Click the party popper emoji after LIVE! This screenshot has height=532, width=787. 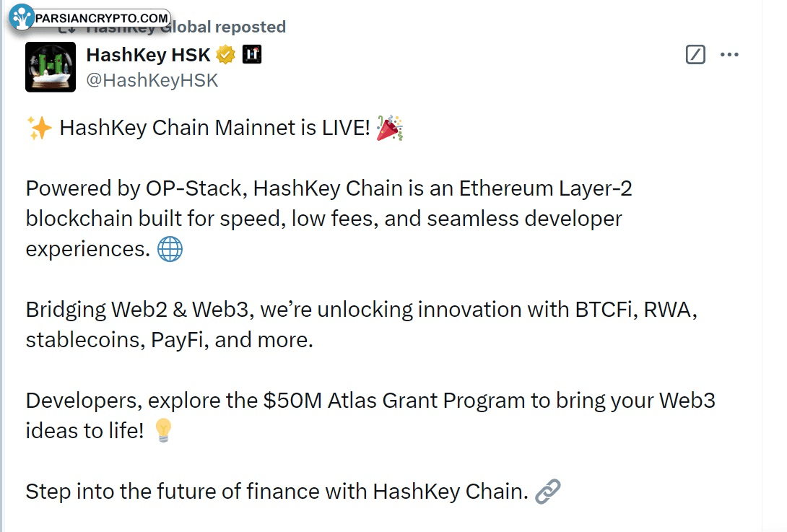tap(391, 128)
